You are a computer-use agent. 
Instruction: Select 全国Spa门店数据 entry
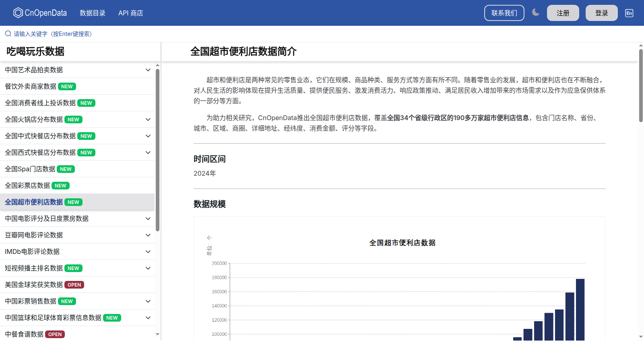[x=77, y=169]
